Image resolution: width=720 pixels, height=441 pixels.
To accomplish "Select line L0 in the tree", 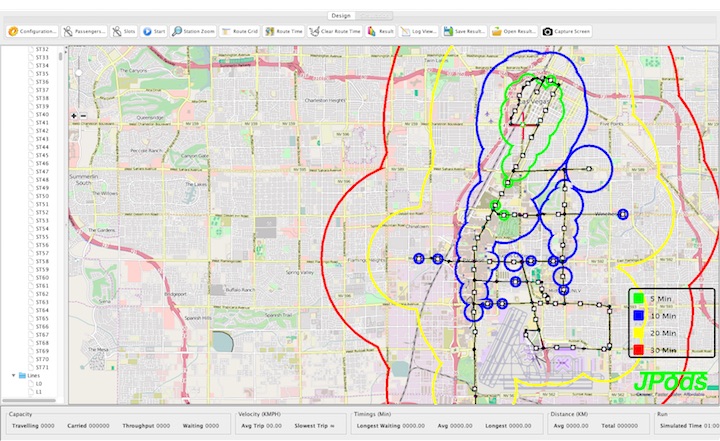I will [40, 383].
